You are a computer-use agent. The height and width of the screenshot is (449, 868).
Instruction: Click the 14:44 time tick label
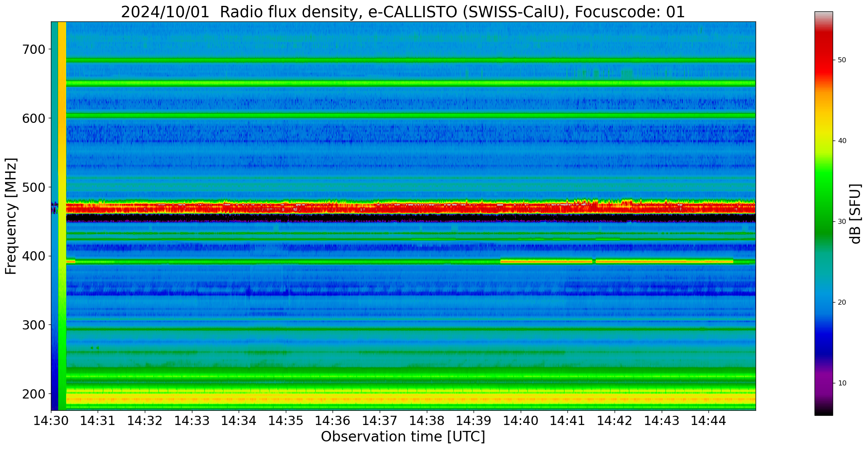(709, 421)
